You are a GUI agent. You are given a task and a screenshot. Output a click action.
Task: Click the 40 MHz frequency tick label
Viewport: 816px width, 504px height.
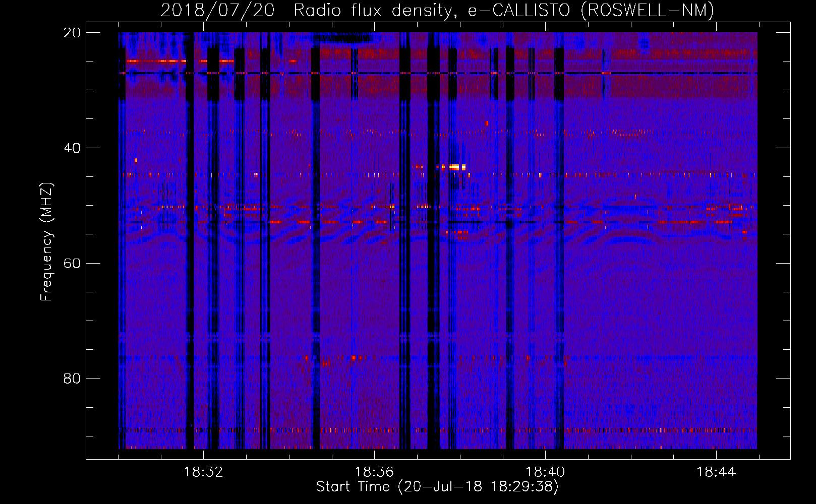72,148
